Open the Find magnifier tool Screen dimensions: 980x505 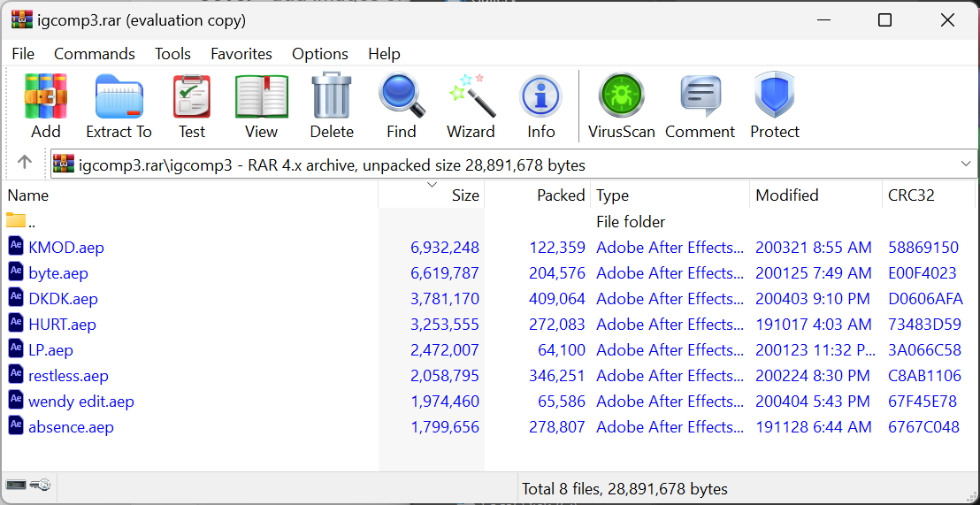pos(402,96)
